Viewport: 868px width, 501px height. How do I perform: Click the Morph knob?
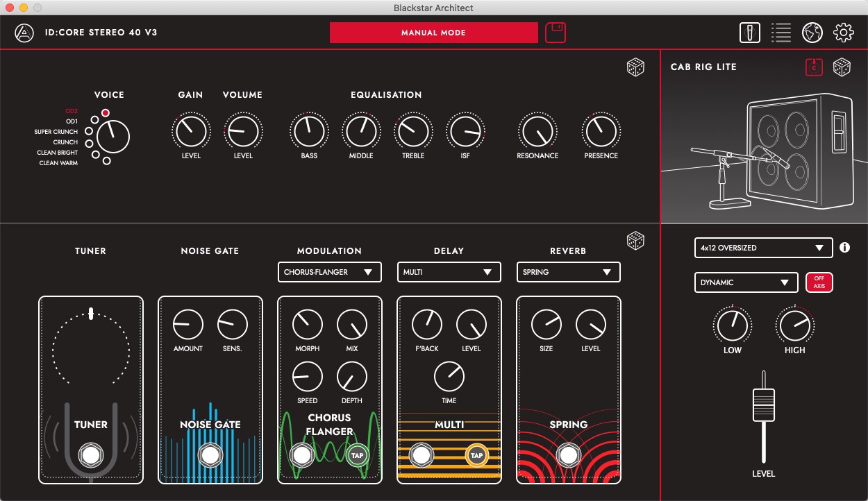pos(308,324)
